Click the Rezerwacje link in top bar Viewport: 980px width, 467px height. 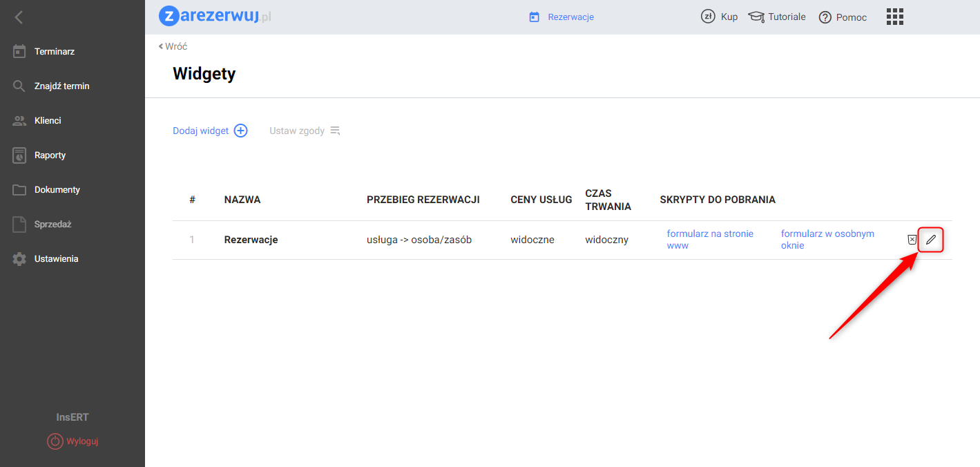pyautogui.click(x=571, y=17)
